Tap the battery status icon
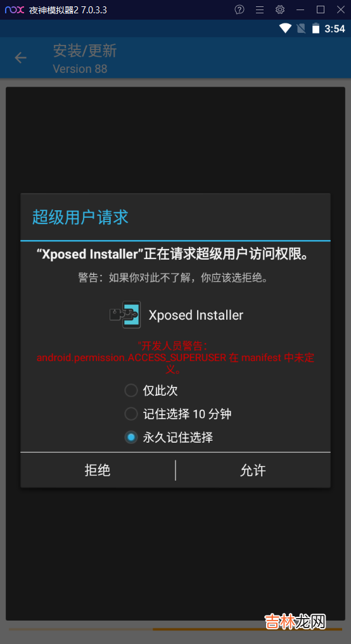This screenshot has height=644, width=351. click(x=316, y=28)
